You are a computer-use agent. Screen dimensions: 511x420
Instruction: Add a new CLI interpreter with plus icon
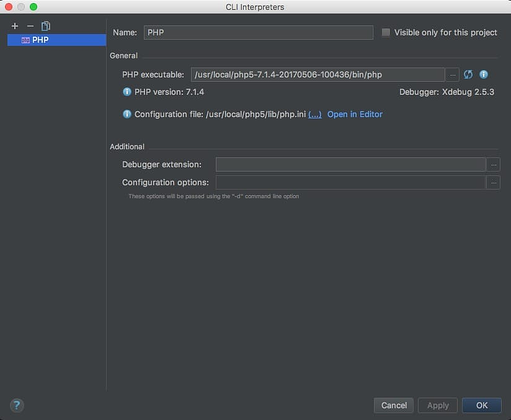pyautogui.click(x=16, y=26)
